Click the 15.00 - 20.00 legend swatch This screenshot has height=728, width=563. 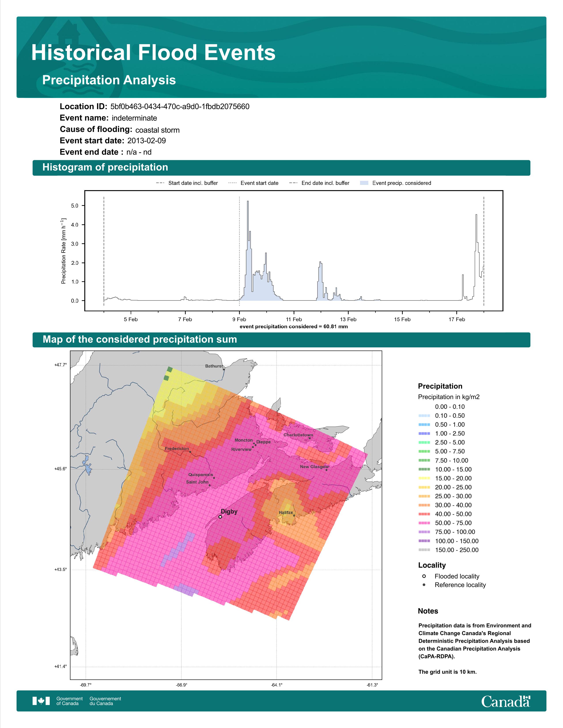click(x=424, y=478)
